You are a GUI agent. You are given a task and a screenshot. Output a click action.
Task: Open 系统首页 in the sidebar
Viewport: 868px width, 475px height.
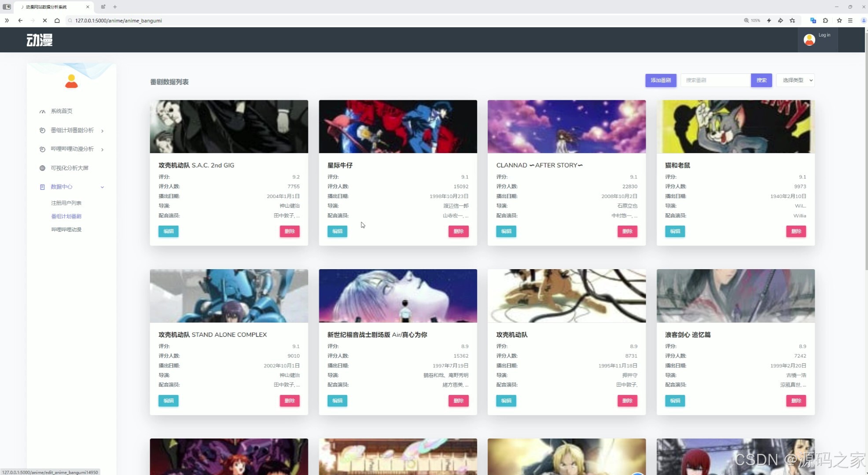(x=62, y=111)
